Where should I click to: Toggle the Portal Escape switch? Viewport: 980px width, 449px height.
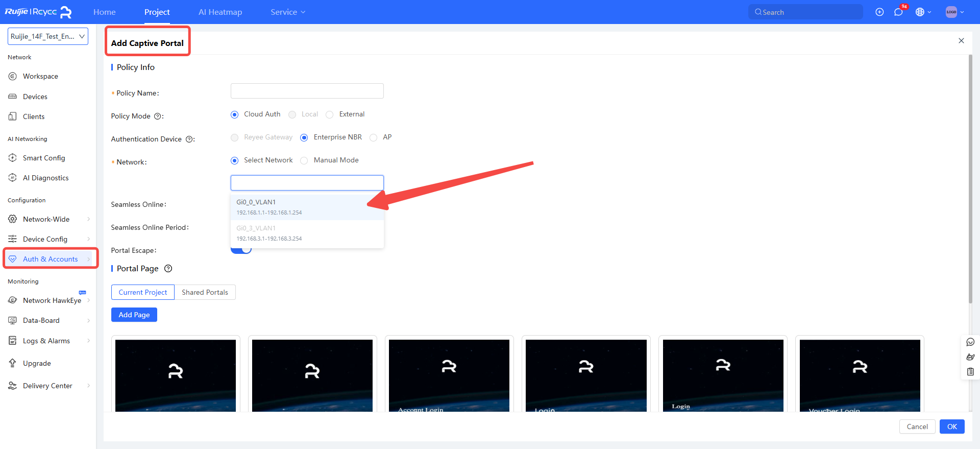pyautogui.click(x=241, y=250)
